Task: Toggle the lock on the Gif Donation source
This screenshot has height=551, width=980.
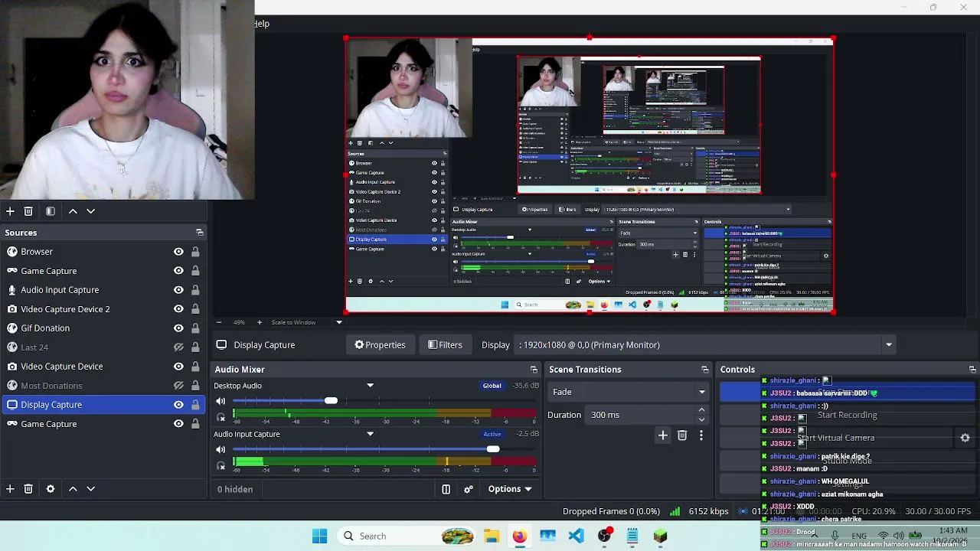Action: coord(195,328)
